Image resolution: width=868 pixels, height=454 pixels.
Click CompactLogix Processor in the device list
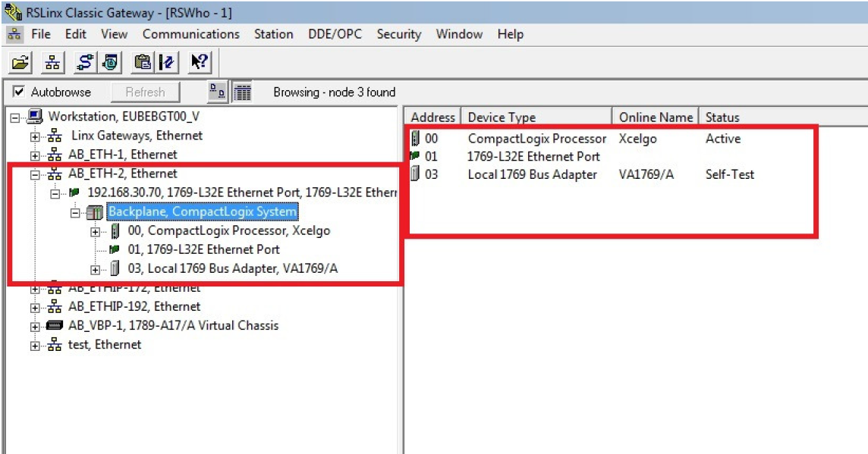[x=537, y=138]
